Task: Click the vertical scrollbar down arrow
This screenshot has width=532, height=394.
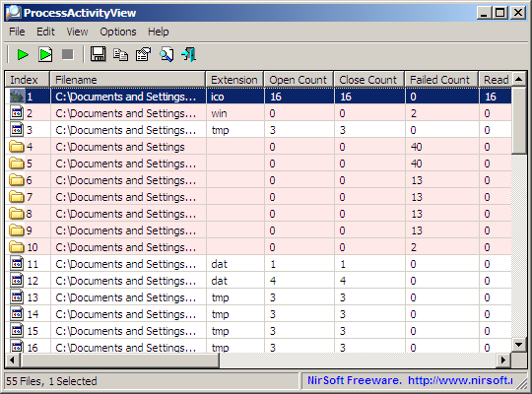Action: [519, 345]
